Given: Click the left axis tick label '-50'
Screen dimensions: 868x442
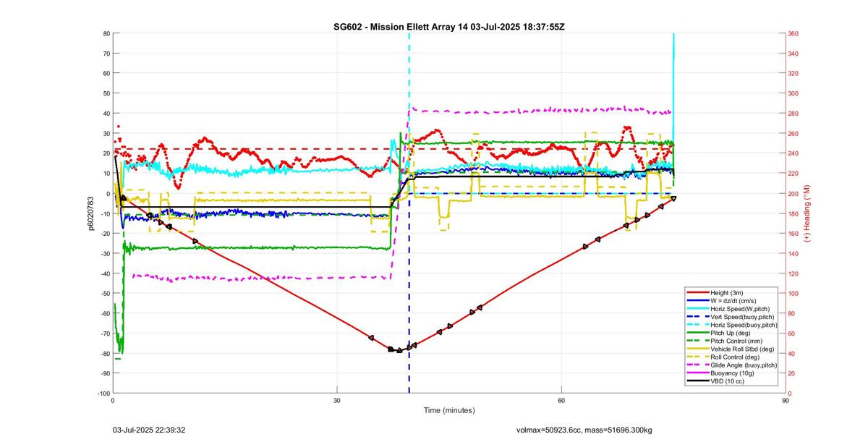Looking at the screenshot, I should click(x=105, y=293).
